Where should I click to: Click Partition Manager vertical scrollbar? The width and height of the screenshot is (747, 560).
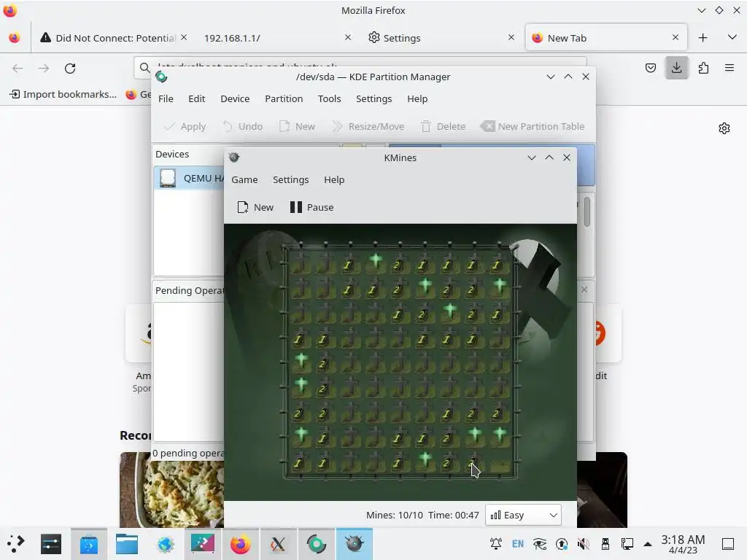587,211
